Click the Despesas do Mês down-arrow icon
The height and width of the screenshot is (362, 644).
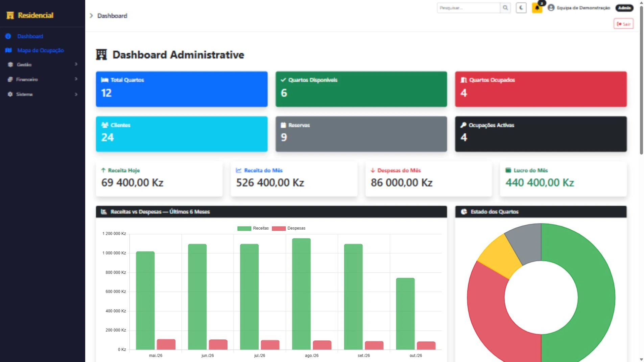[x=373, y=170]
